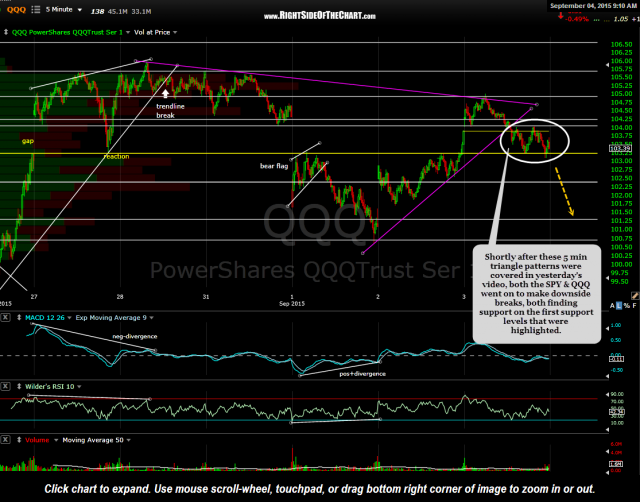Click the September 04, 2015 9:10 AM timestamp
This screenshot has height=502, width=640.
pos(593,6)
